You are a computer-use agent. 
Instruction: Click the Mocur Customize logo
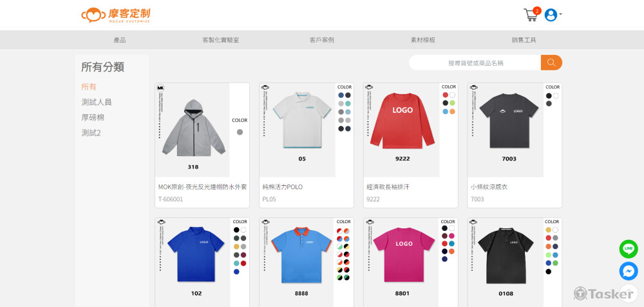[x=115, y=15]
